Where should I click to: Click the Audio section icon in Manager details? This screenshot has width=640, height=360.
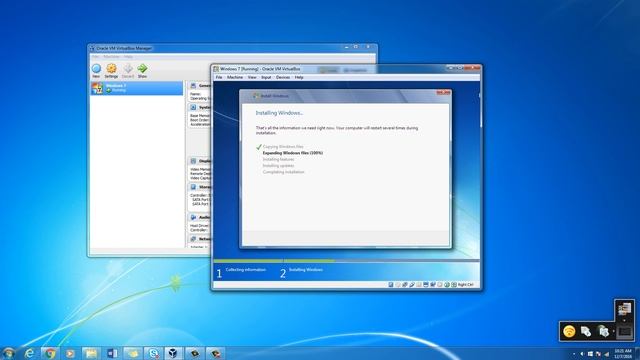click(193, 217)
